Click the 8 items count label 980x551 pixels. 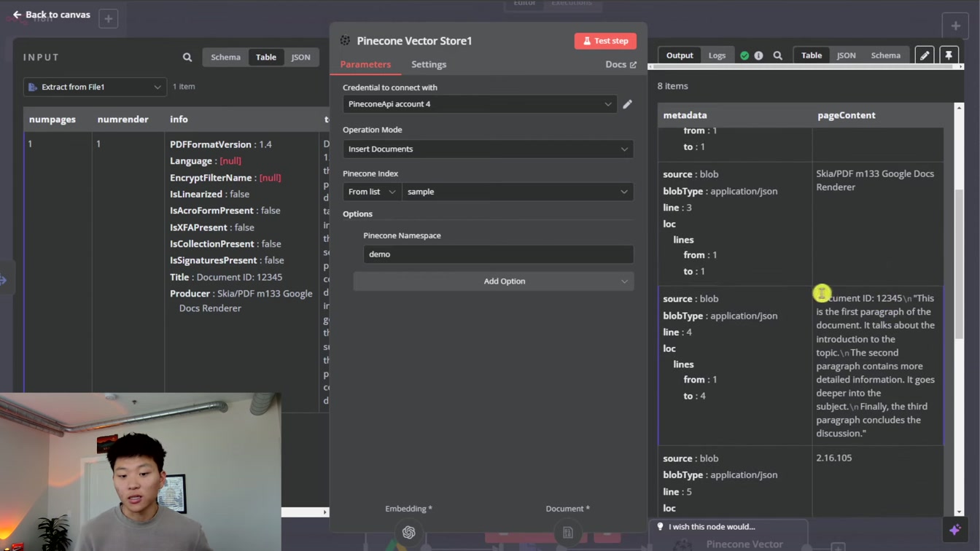pos(672,86)
